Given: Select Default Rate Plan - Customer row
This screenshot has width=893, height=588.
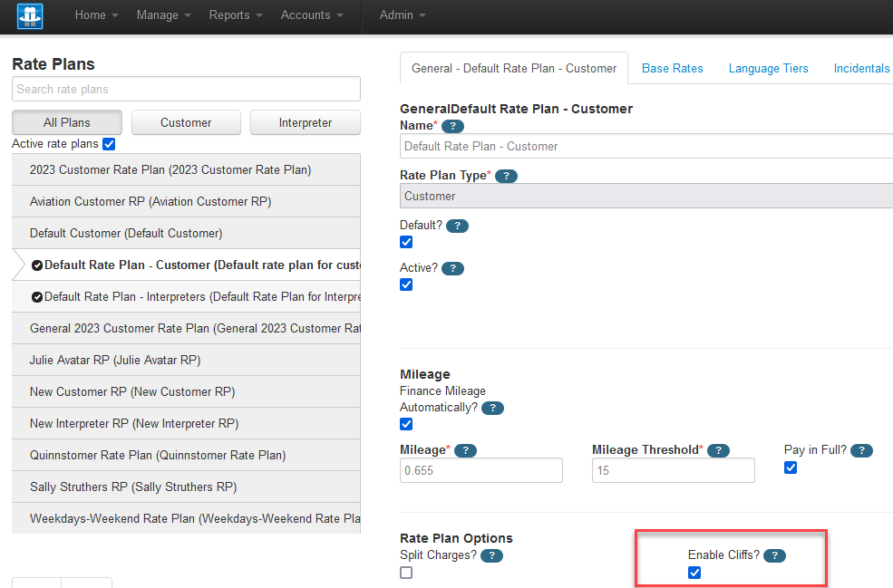Looking at the screenshot, I should coord(186,265).
